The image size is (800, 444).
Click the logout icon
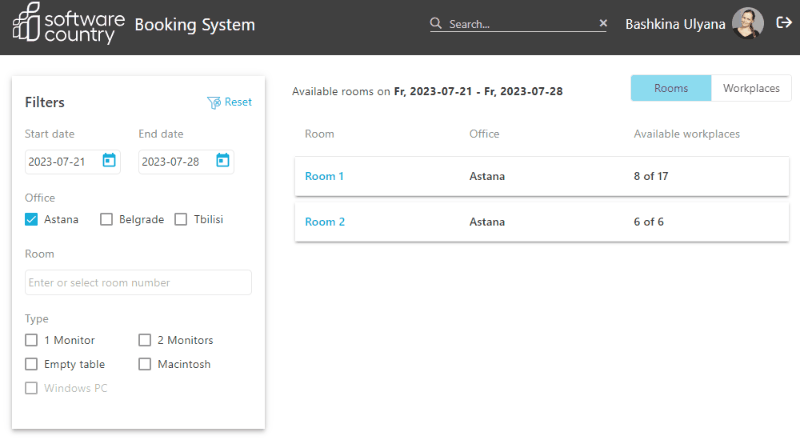(x=783, y=23)
